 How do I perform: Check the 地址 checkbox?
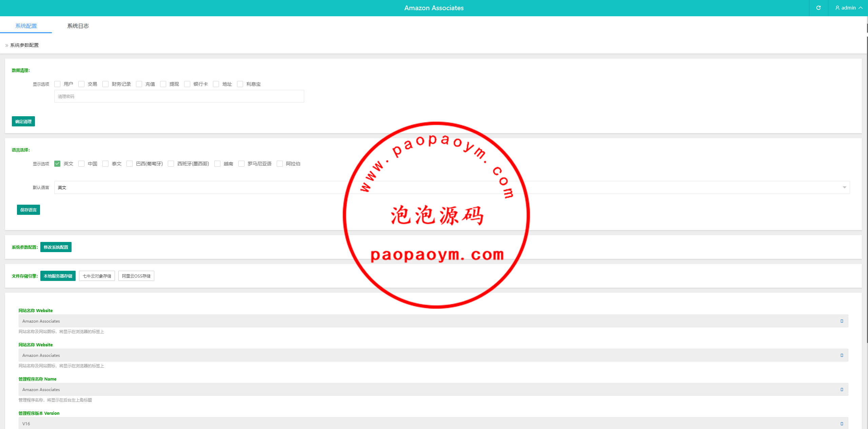[x=216, y=84]
